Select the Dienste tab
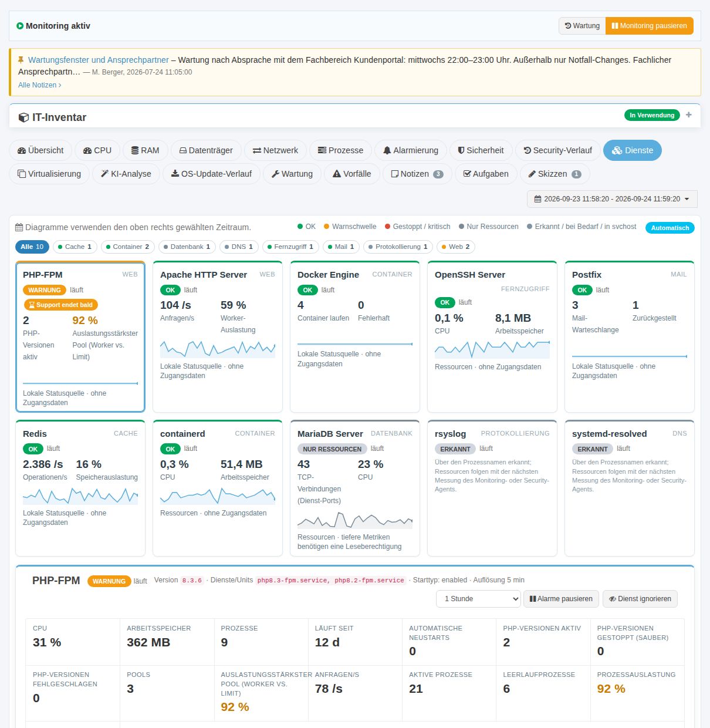Viewport: 710px width, 728px height. tap(633, 150)
